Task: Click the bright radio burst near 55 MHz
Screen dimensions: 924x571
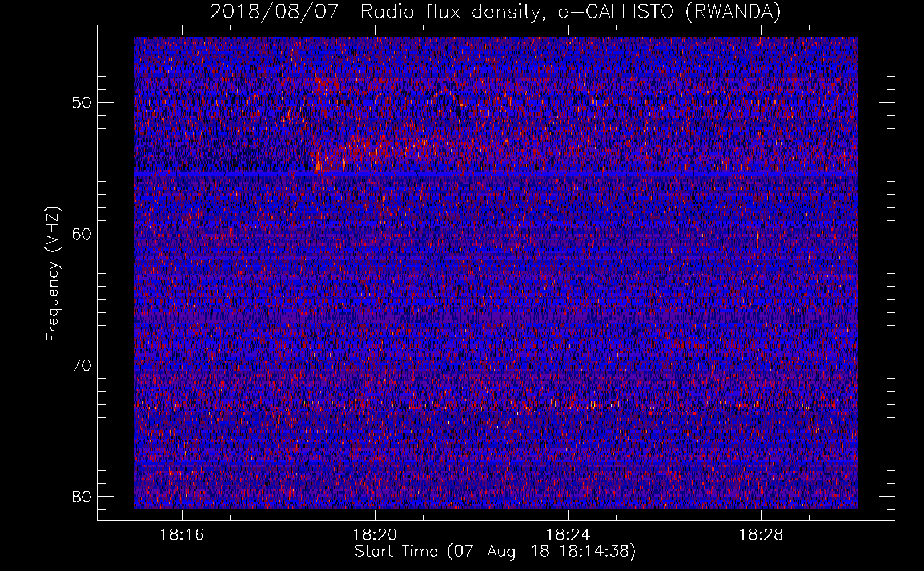Action: tap(318, 162)
